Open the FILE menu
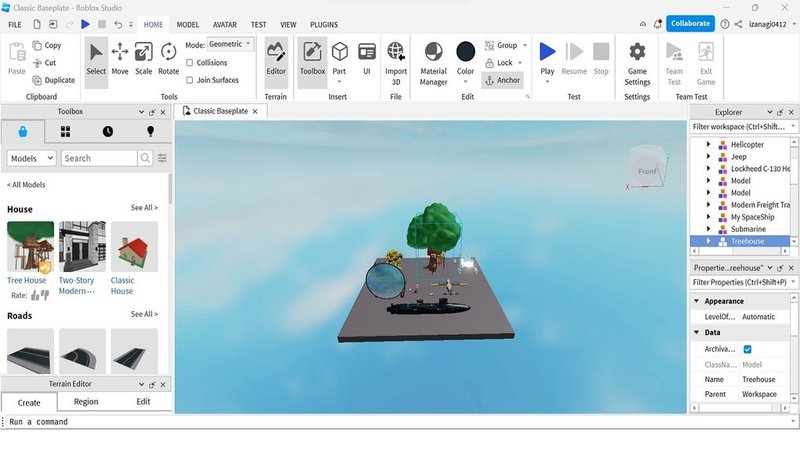Image resolution: width=800 pixels, height=450 pixels. pos(15,24)
